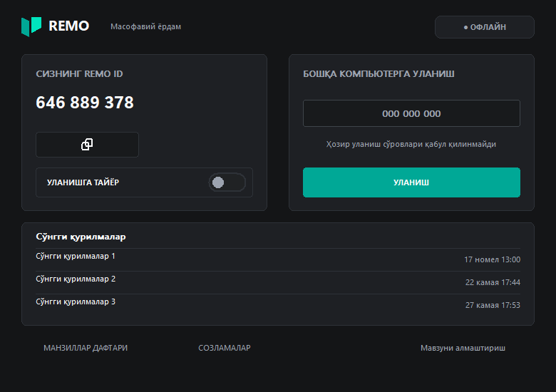556x392 pixels.
Task: Toggle the УЛАНИШГА ТАЙЁР switch
Action: (x=227, y=182)
